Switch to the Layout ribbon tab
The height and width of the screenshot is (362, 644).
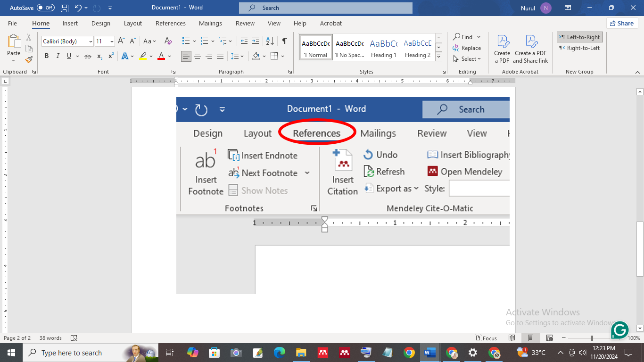[133, 23]
